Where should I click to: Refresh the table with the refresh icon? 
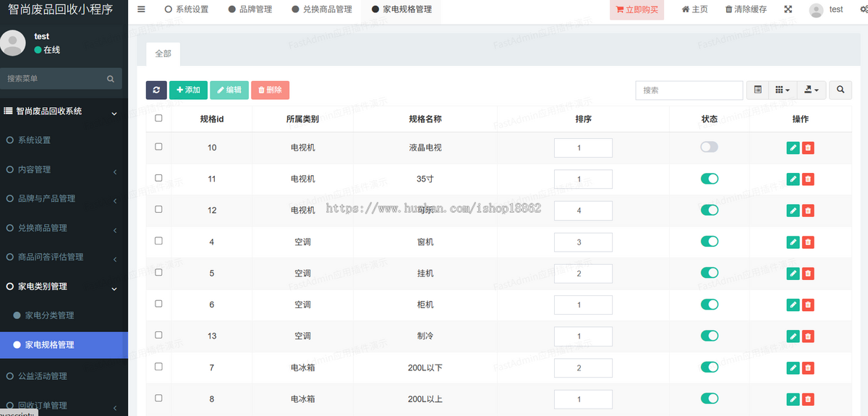point(156,90)
